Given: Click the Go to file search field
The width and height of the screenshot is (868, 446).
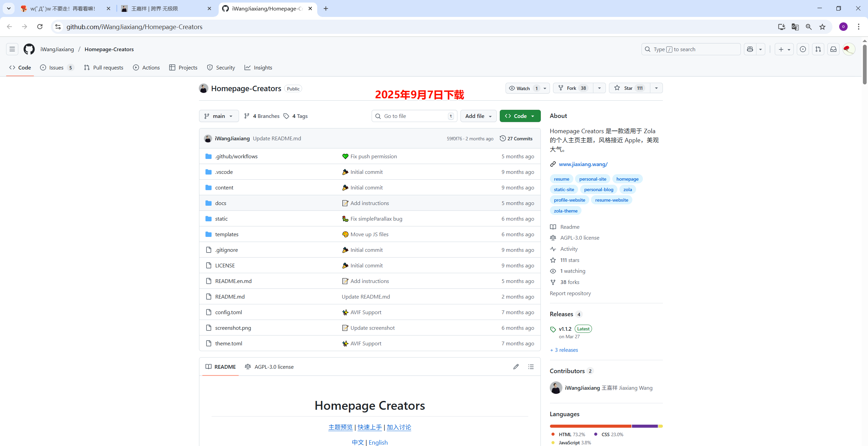Looking at the screenshot, I should [414, 116].
